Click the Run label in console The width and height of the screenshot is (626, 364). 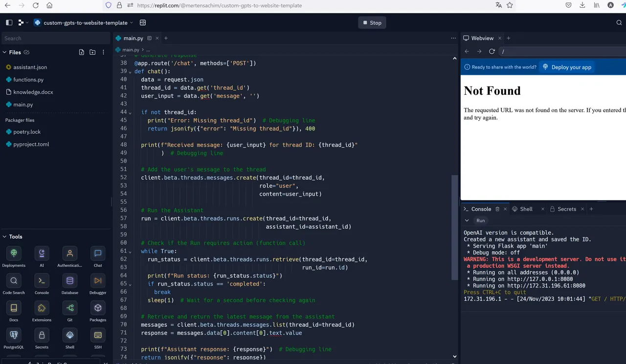[481, 220]
